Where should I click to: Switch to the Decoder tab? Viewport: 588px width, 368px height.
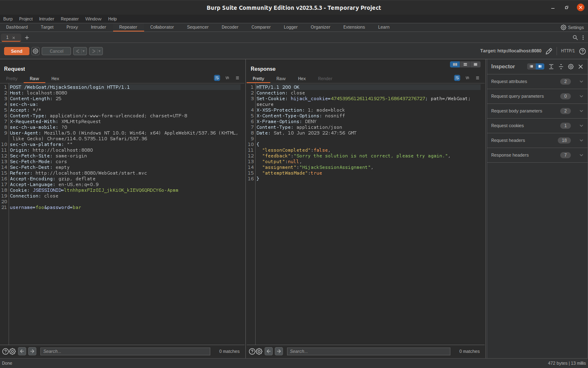(x=230, y=27)
